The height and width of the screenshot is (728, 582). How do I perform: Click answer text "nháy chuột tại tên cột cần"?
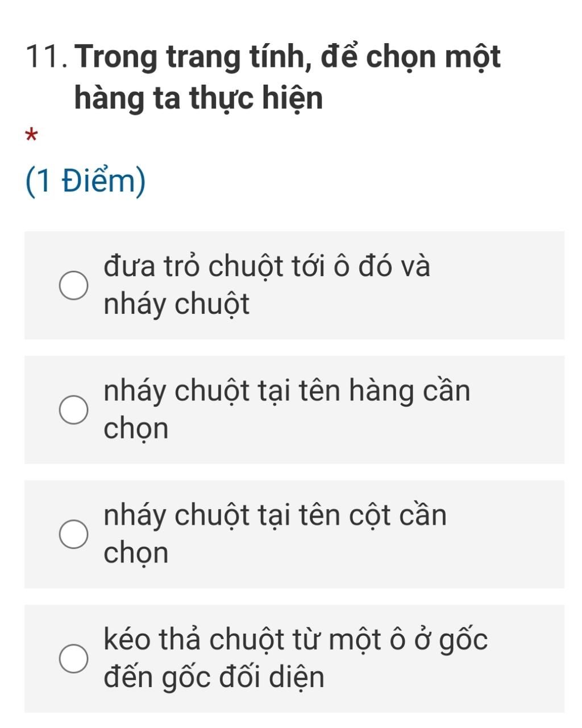pos(275,515)
